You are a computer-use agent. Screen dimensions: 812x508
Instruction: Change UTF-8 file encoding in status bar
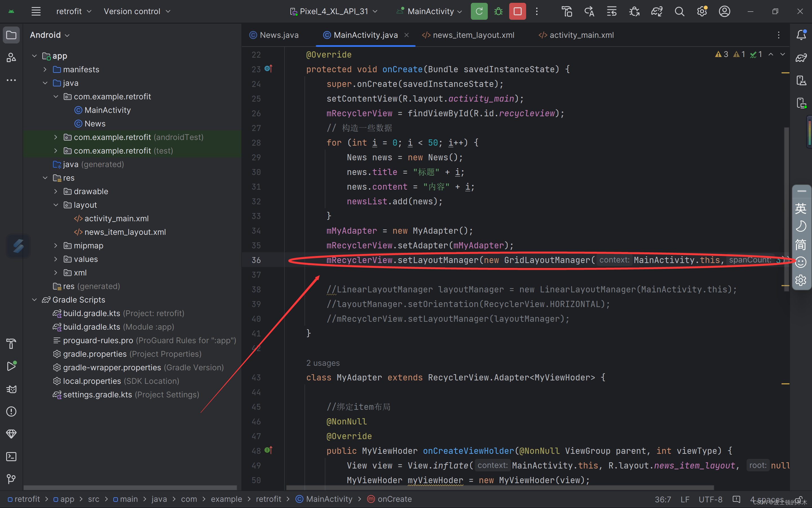coord(710,500)
